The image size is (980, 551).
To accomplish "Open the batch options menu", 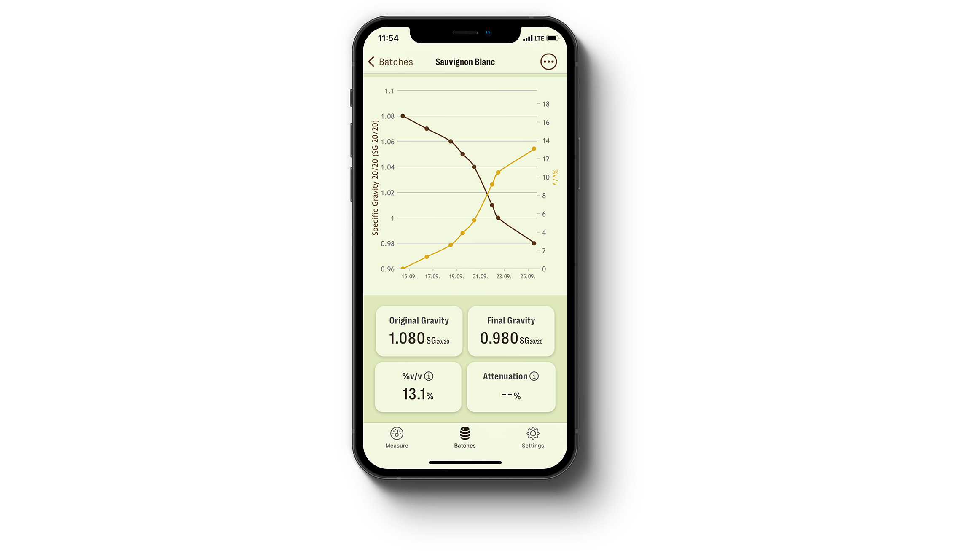I will coord(548,61).
